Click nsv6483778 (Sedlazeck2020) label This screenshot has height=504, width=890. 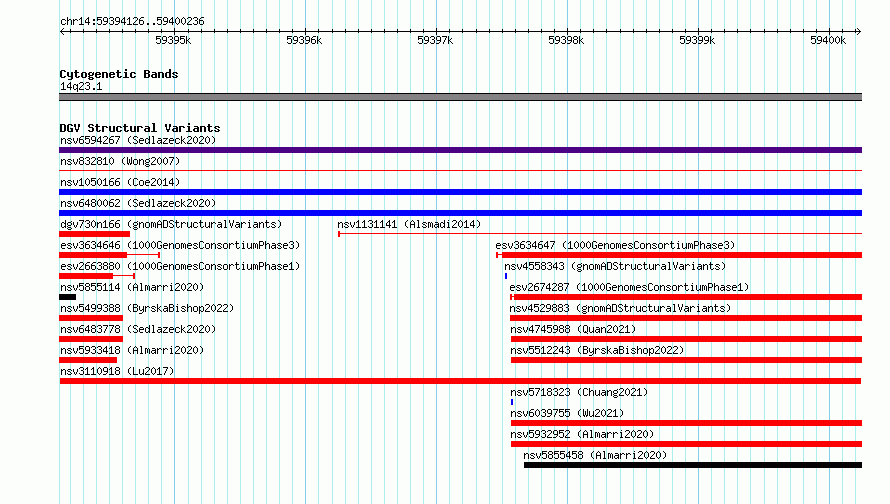(x=138, y=329)
